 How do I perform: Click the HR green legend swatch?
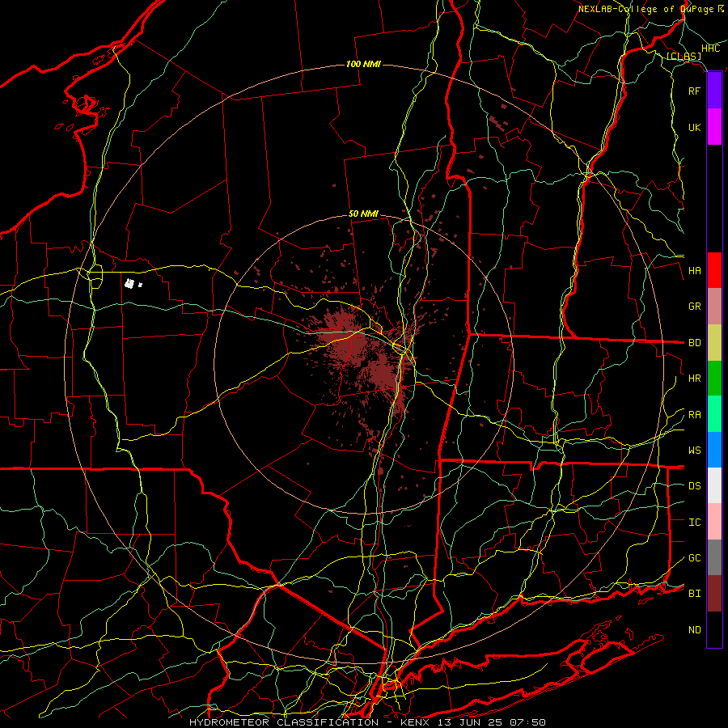[714, 378]
